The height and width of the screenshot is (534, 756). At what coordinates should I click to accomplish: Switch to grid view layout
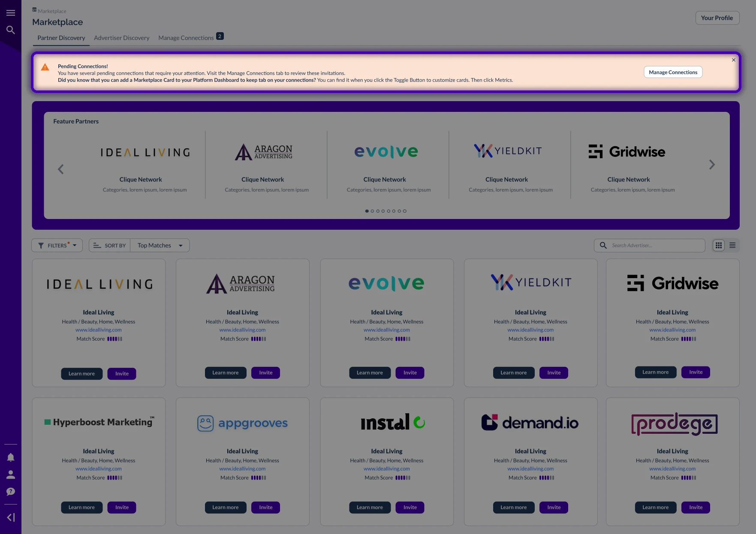(719, 245)
